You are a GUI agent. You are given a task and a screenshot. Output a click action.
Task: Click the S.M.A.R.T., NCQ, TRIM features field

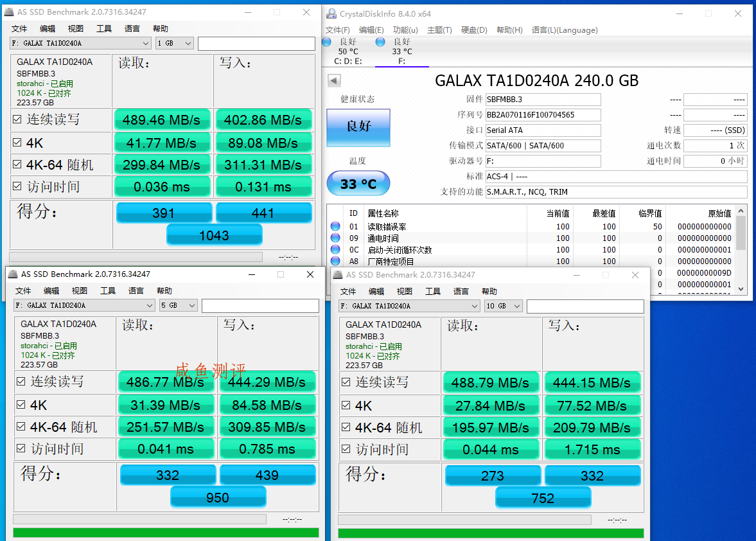pos(616,192)
